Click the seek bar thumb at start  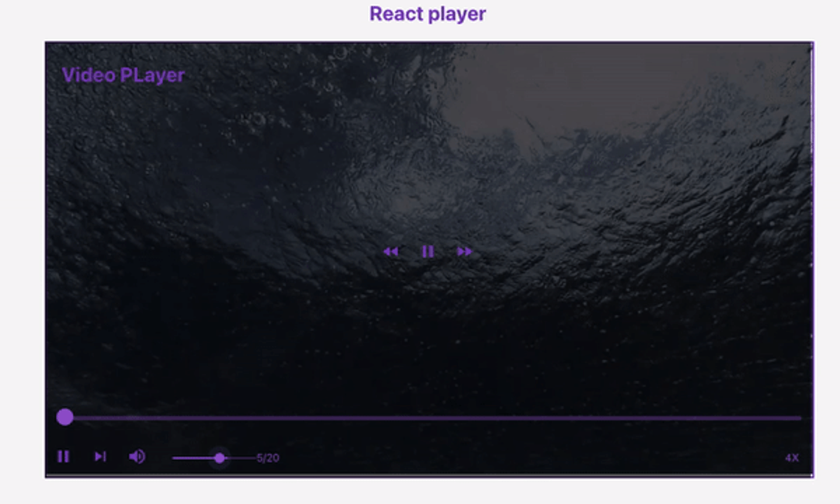65,417
